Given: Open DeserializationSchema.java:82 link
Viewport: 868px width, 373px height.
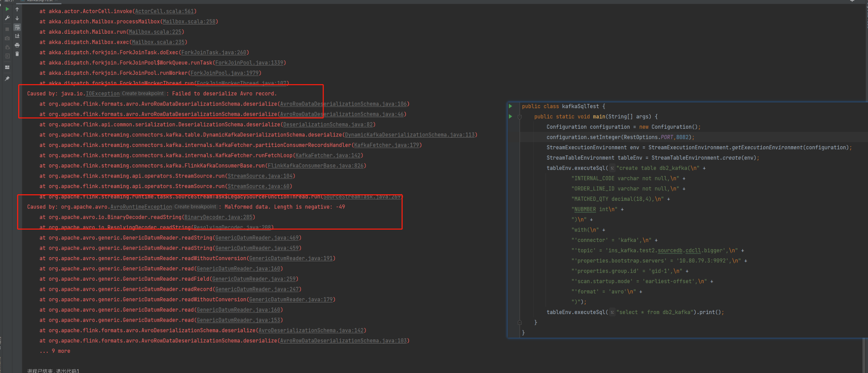Looking at the screenshot, I should click(x=328, y=124).
